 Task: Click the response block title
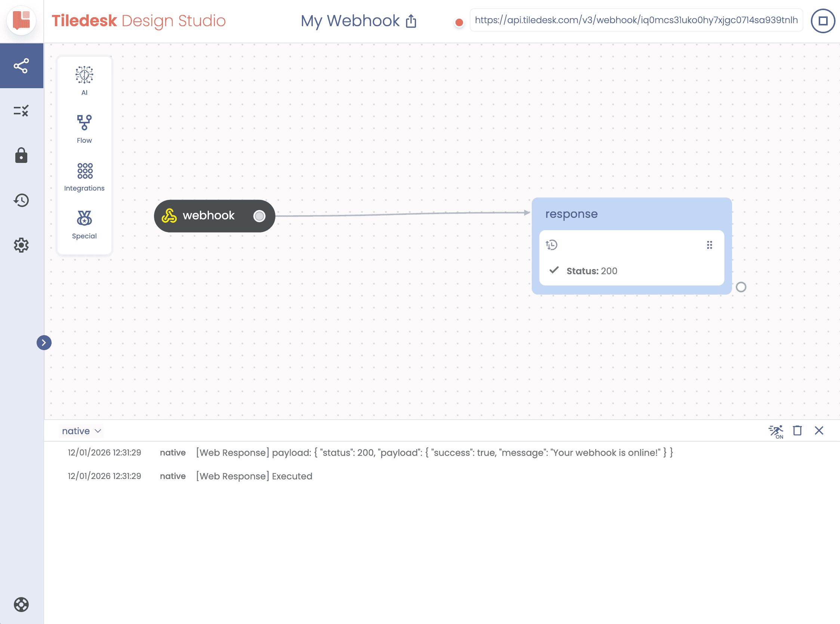coord(571,214)
